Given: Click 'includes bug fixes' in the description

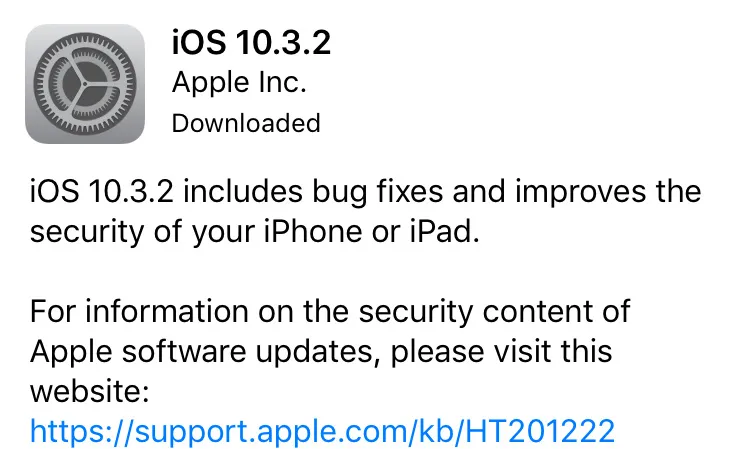Looking at the screenshot, I should tap(313, 192).
